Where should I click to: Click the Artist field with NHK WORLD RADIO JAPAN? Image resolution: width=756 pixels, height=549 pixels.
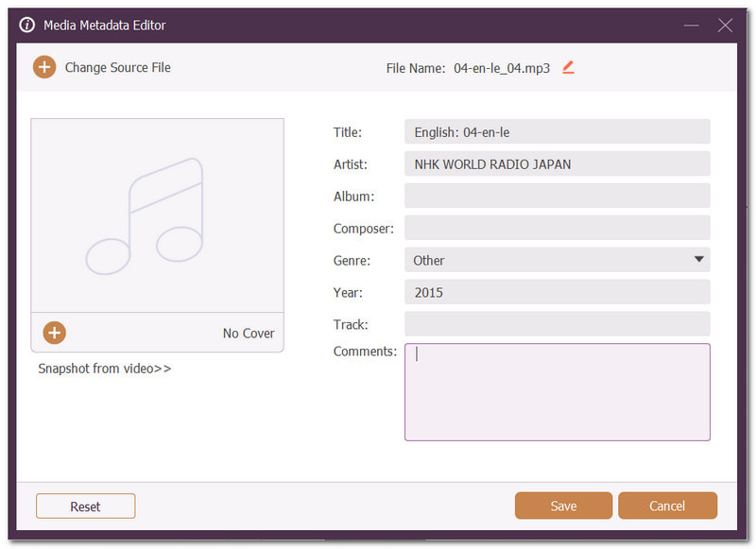point(557,163)
